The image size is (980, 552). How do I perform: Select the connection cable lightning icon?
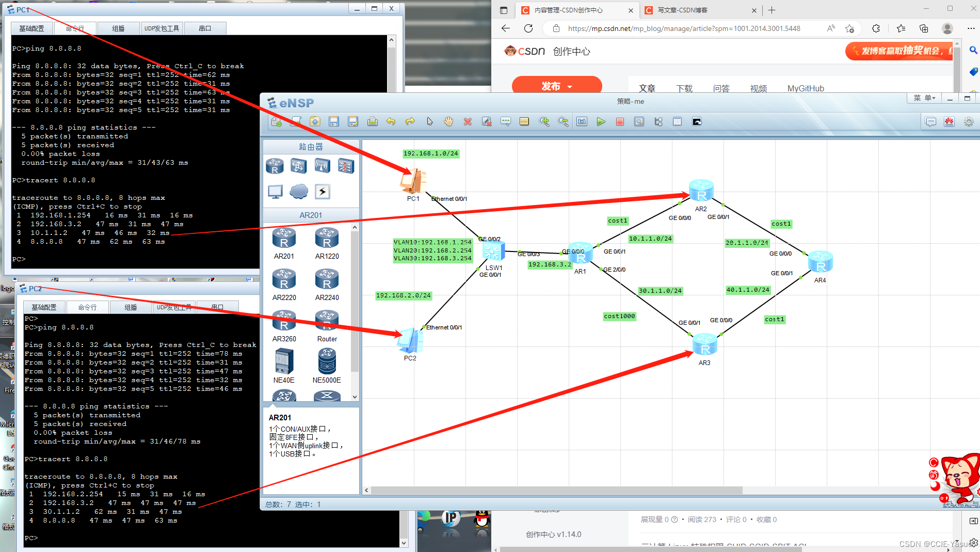(x=323, y=192)
